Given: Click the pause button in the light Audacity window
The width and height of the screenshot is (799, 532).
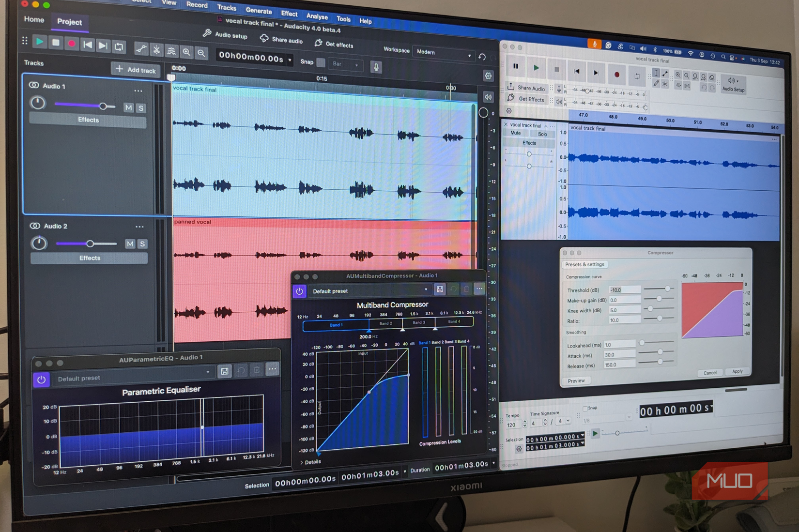Looking at the screenshot, I should 516,66.
